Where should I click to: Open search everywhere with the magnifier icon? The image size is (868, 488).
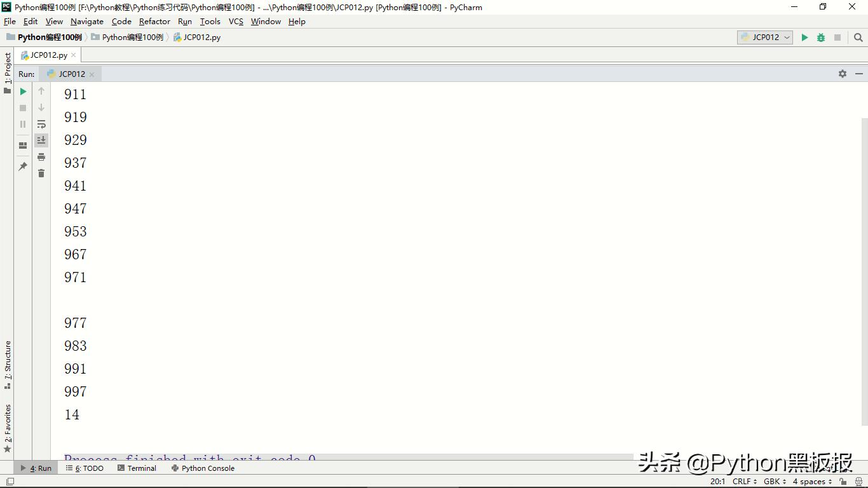pos(858,37)
